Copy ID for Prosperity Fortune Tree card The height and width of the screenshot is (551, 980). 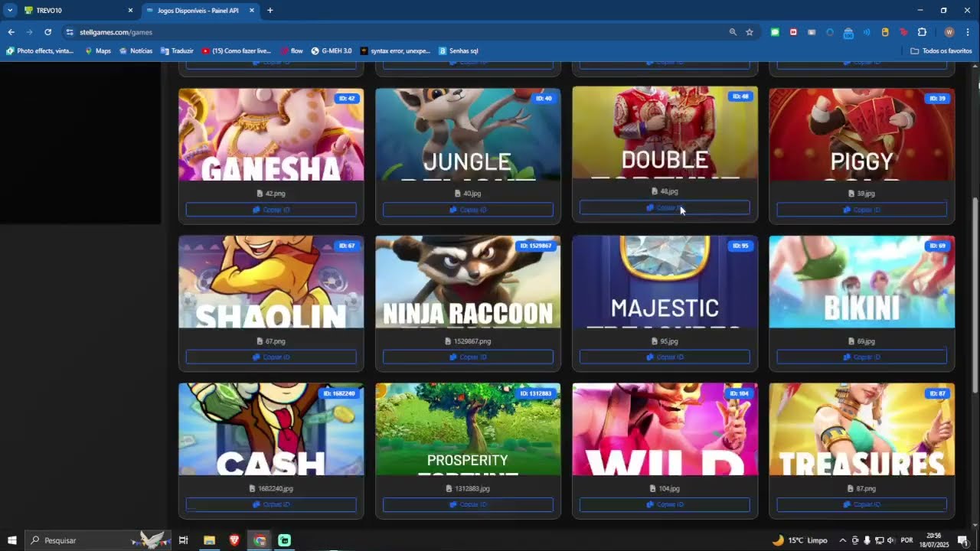point(468,504)
